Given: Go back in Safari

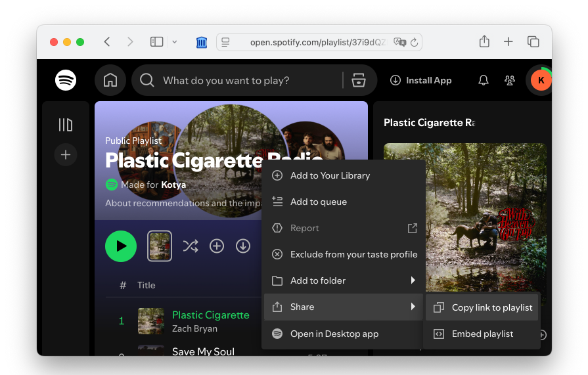Looking at the screenshot, I should pos(107,41).
